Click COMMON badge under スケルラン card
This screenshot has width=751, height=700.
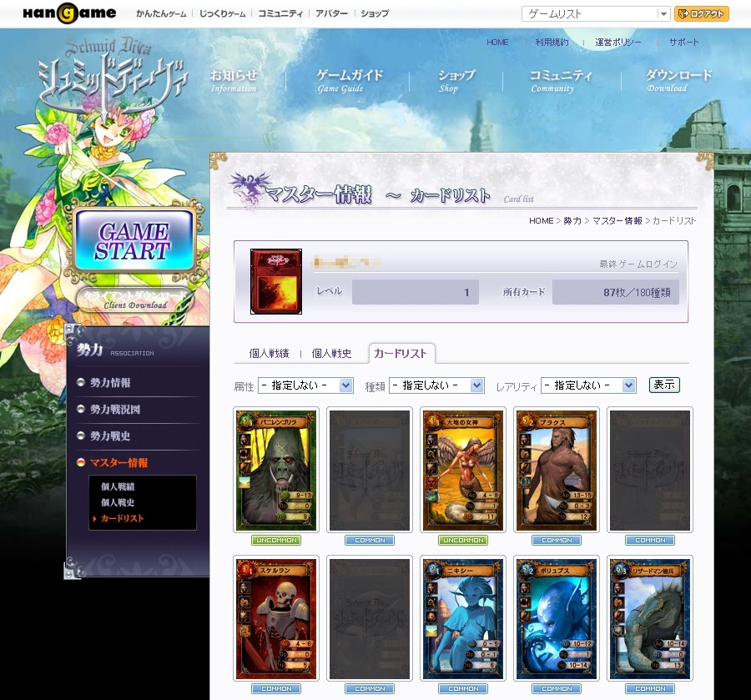276,688
